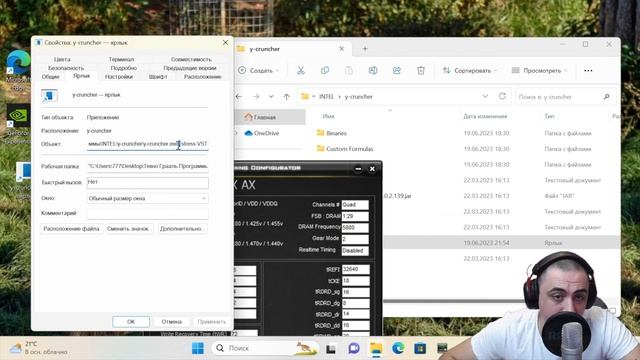Click the Paste icon in Explorer toolbar
The height and width of the screenshot is (360, 640).
click(x=349, y=71)
